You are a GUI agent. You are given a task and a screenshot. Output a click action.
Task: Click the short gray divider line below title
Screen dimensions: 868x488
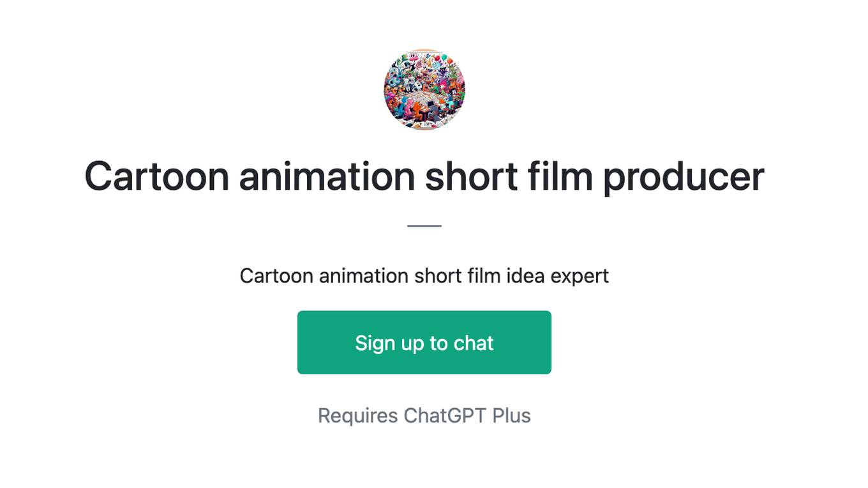(x=424, y=225)
